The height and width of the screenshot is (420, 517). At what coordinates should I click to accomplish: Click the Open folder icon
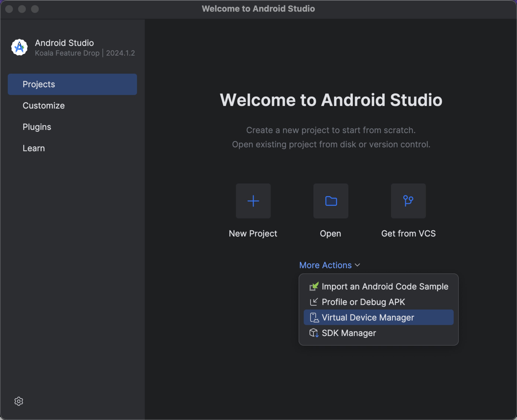[x=331, y=201]
